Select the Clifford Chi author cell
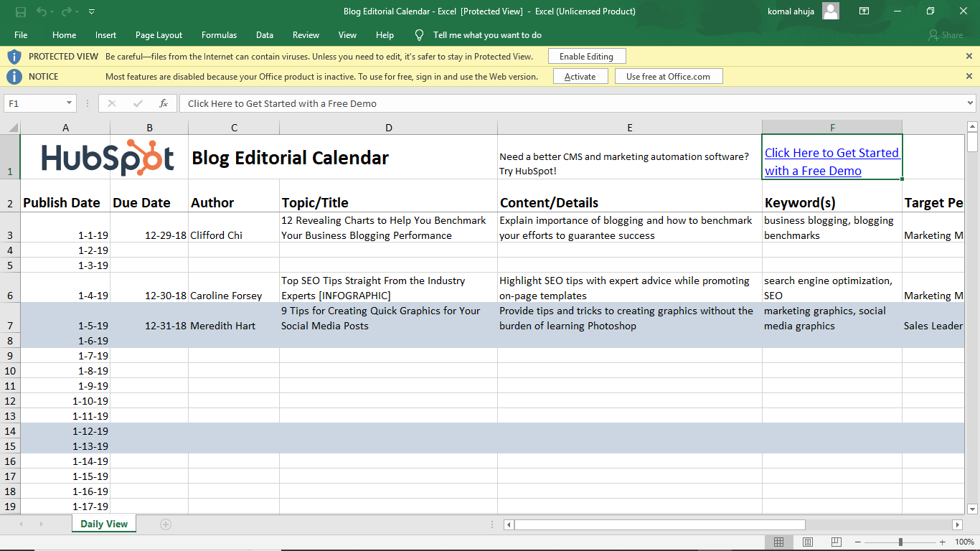This screenshot has height=551, width=980. [234, 227]
